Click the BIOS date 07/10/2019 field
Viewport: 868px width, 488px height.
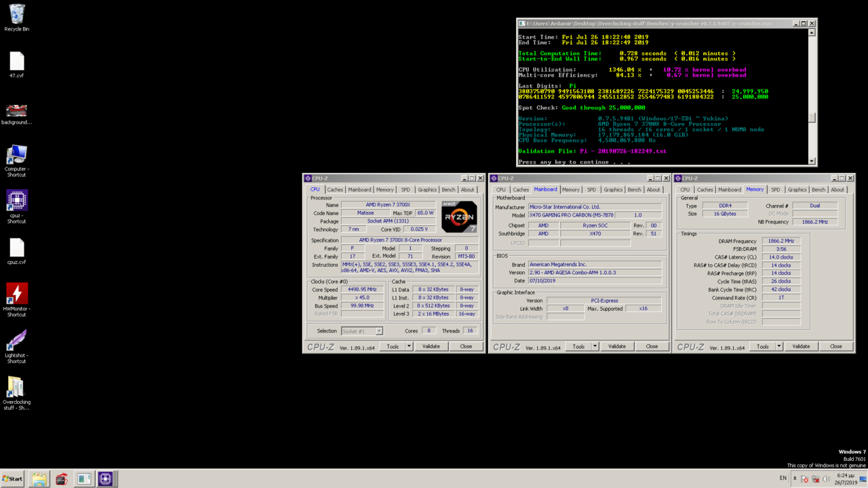coord(595,281)
